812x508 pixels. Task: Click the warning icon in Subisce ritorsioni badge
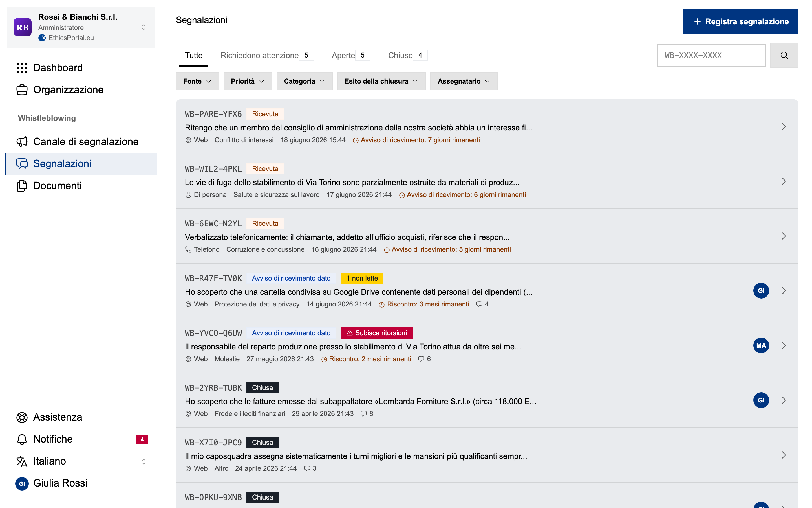[349, 333]
